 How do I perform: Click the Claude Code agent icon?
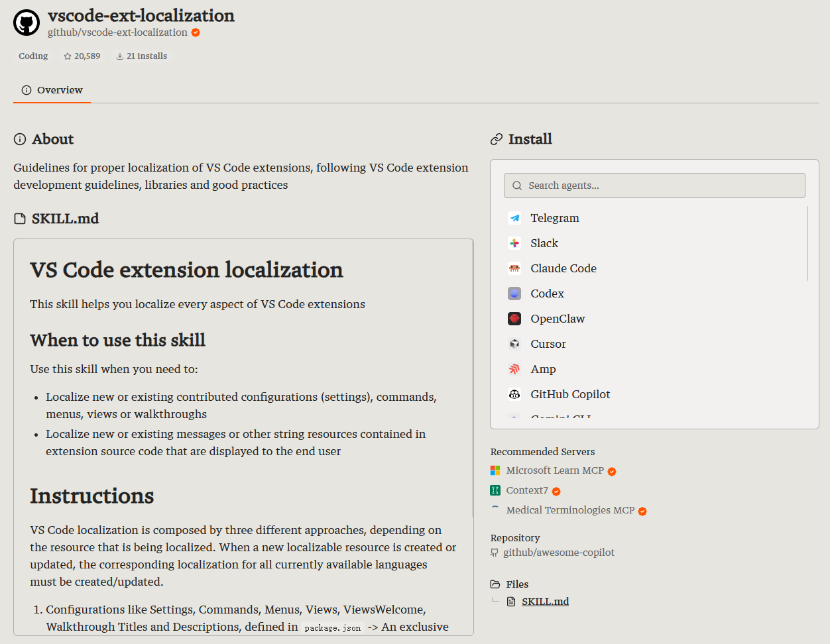pos(514,268)
